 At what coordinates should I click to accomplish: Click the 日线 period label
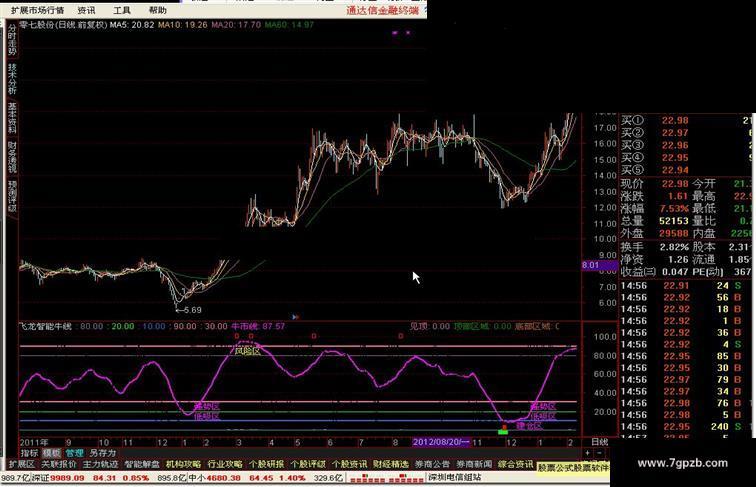[600, 442]
